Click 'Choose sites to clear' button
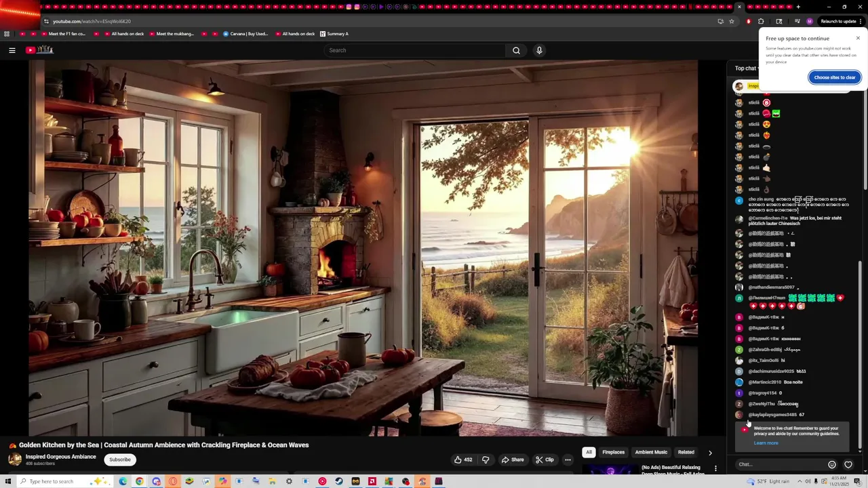Screen dimensions: 868x488 coord(835,77)
